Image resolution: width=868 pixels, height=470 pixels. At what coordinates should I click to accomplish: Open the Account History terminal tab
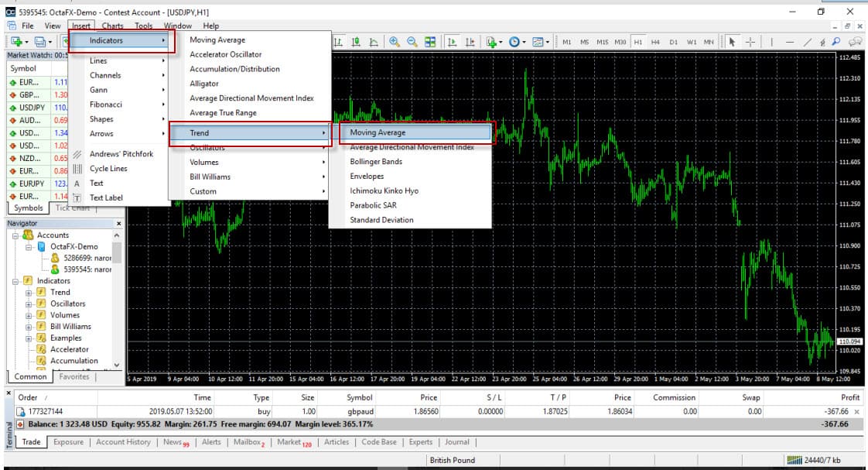[123, 442]
